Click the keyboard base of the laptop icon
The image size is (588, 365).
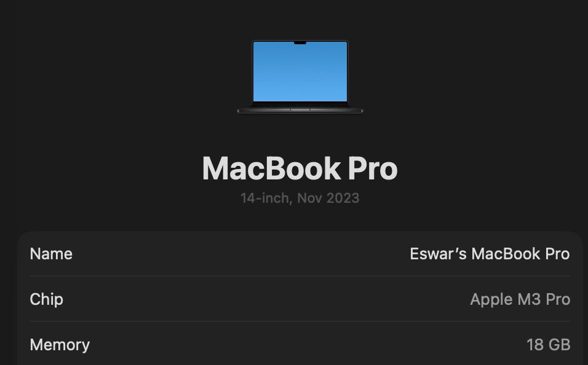click(x=300, y=111)
